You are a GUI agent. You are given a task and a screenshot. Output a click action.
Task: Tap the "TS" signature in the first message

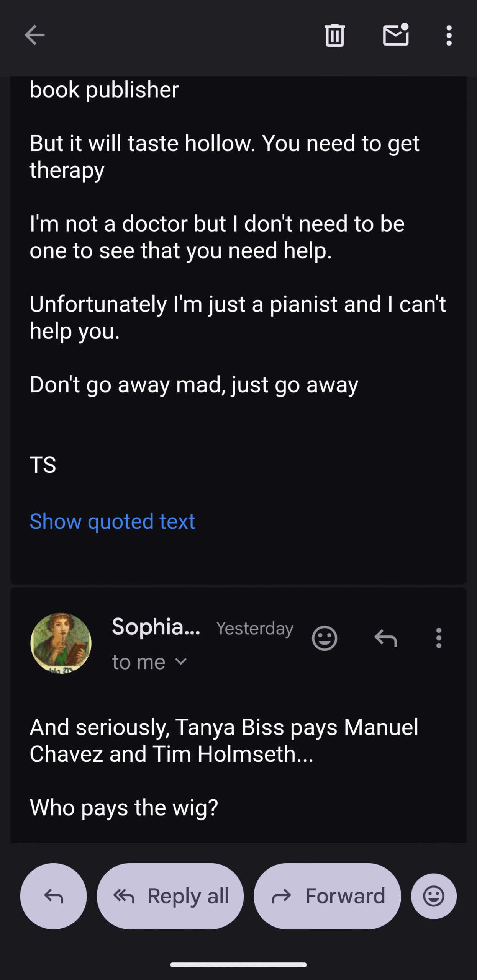click(43, 465)
